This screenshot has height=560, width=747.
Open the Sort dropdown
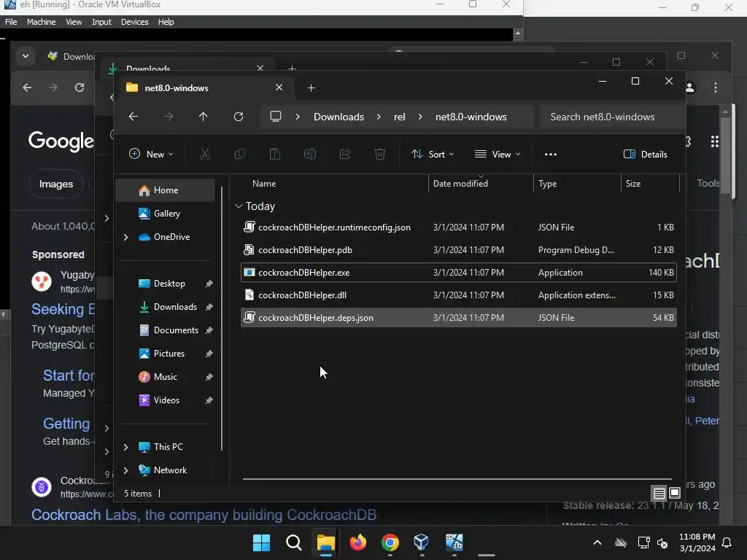click(433, 155)
